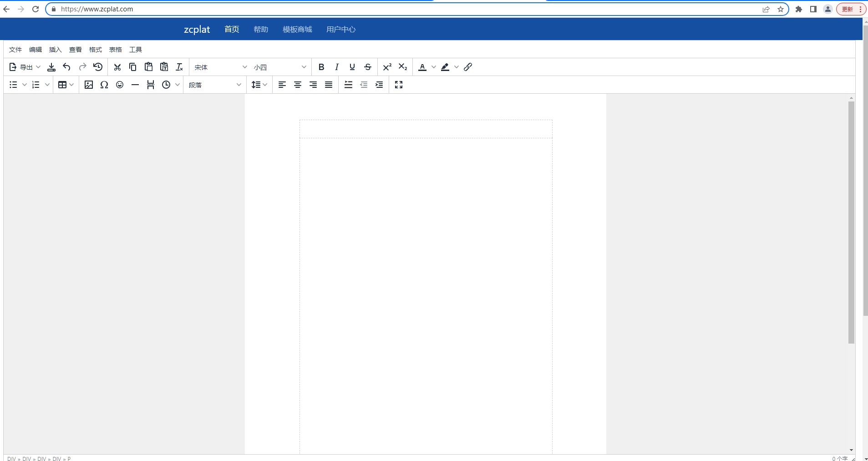Click the save/download icon in toolbar
Image resolution: width=868 pixels, height=461 pixels.
pos(51,67)
